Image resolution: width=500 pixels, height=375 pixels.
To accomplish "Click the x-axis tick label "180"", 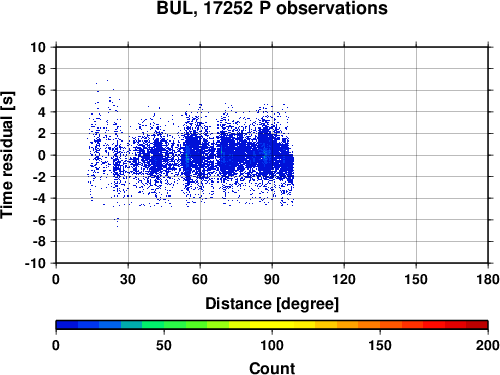I will [x=488, y=279].
